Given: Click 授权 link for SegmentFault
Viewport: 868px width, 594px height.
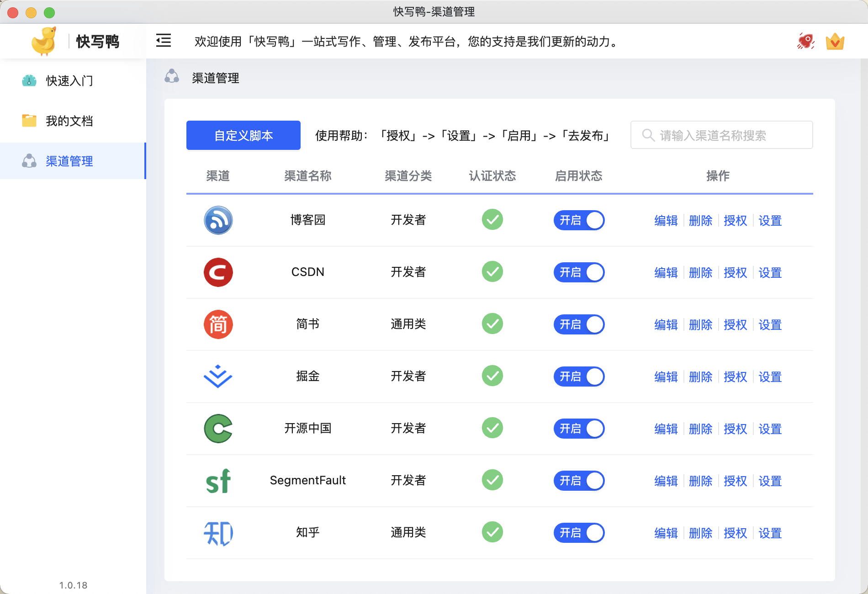Looking at the screenshot, I should 736,481.
